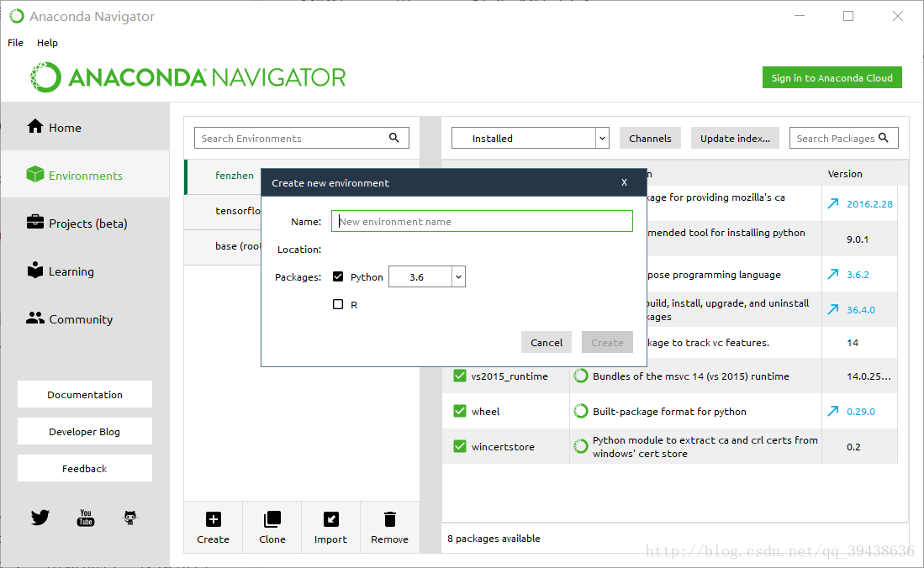
Task: Click Sign in to Anaconda Cloud
Action: [x=832, y=78]
